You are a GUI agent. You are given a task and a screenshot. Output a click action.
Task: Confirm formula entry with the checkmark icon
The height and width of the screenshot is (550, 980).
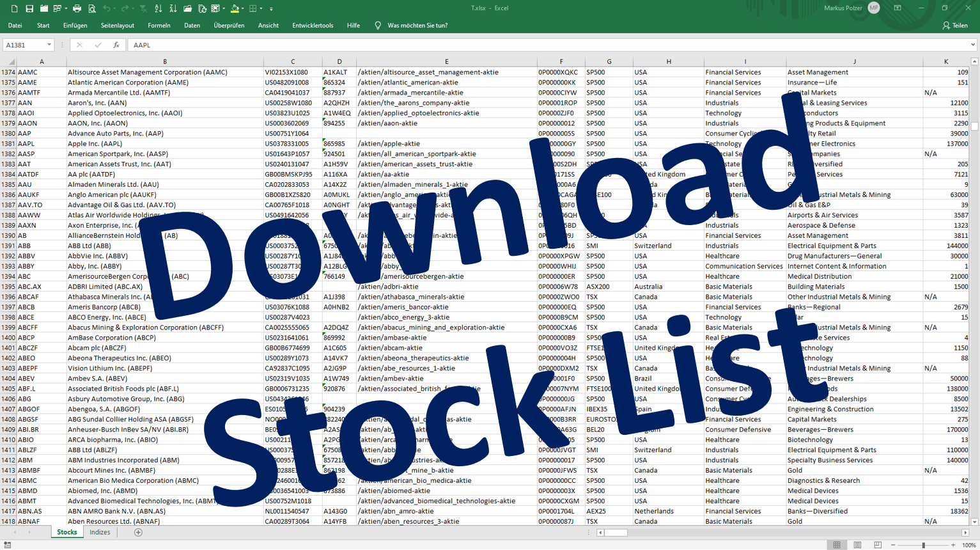[98, 45]
